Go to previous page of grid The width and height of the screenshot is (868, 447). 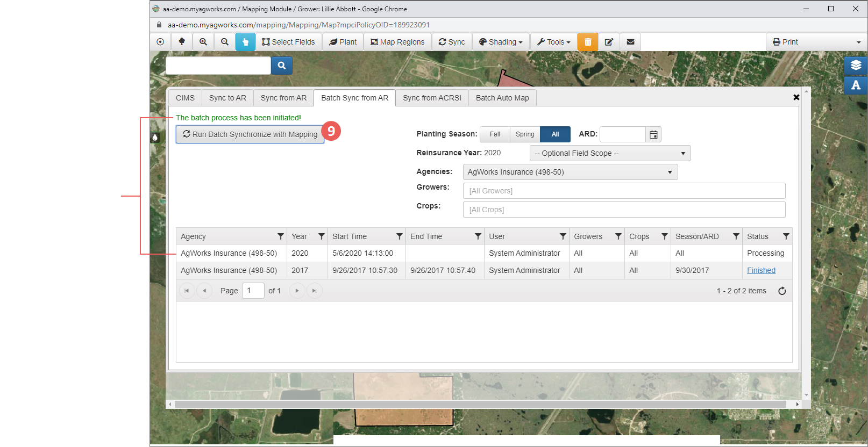(x=204, y=291)
